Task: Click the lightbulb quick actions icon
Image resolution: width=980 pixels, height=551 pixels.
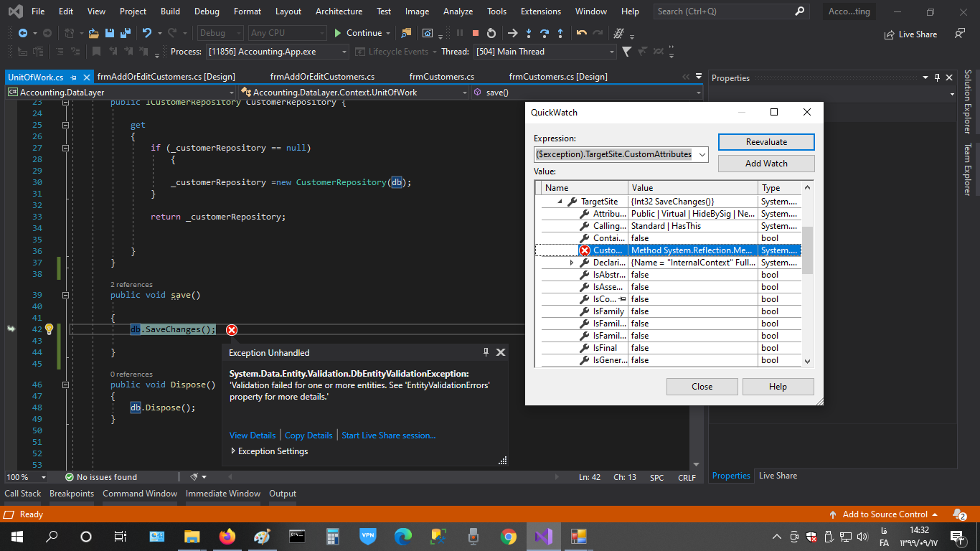Action: pos(49,329)
